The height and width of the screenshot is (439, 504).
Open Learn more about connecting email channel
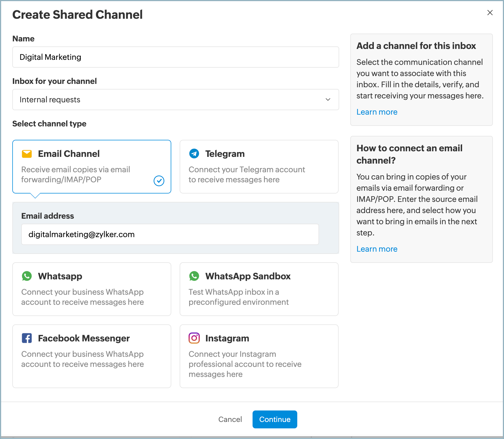pos(377,249)
